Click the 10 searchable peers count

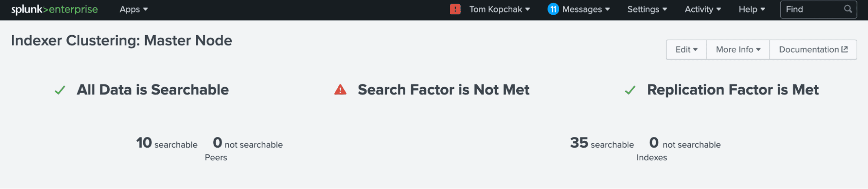tap(167, 143)
